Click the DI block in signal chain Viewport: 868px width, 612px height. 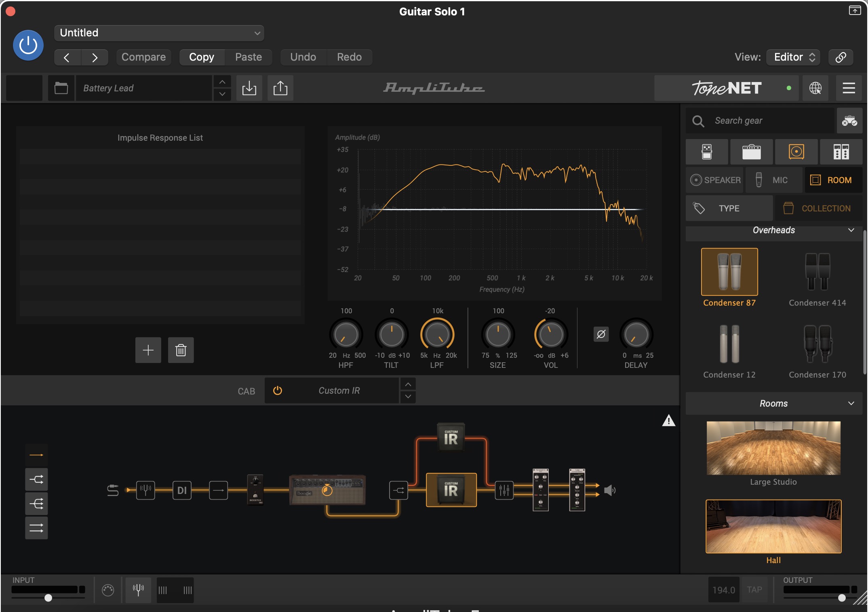click(182, 490)
